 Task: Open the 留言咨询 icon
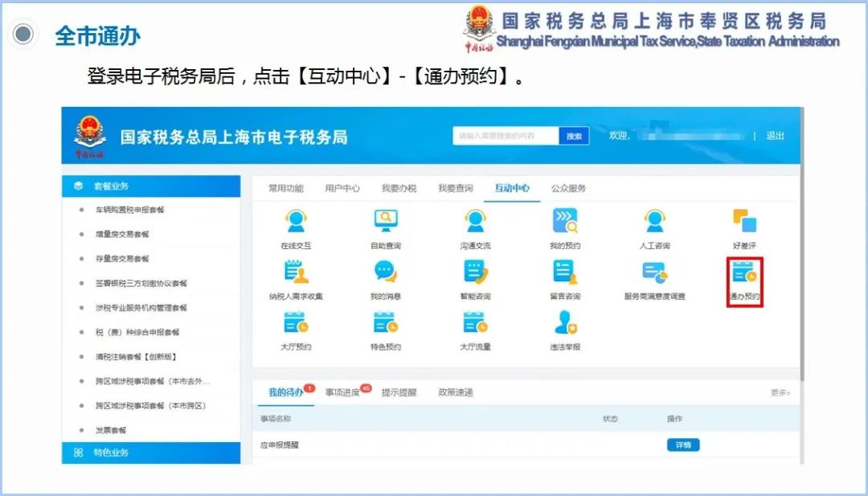tap(565, 272)
